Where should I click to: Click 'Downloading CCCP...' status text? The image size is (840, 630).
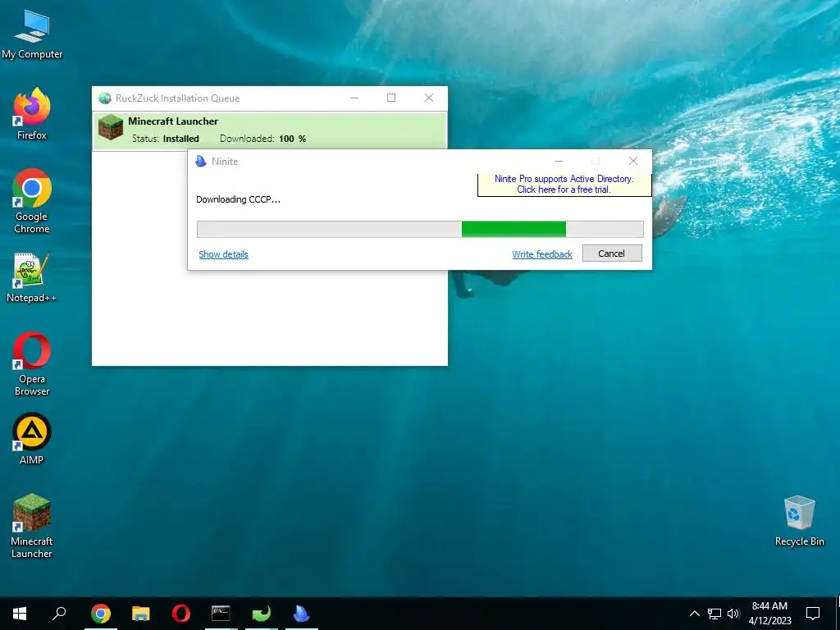239,199
